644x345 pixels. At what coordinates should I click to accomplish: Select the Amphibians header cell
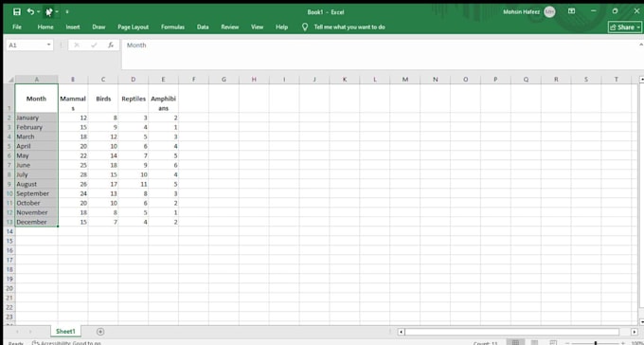pyautogui.click(x=164, y=99)
